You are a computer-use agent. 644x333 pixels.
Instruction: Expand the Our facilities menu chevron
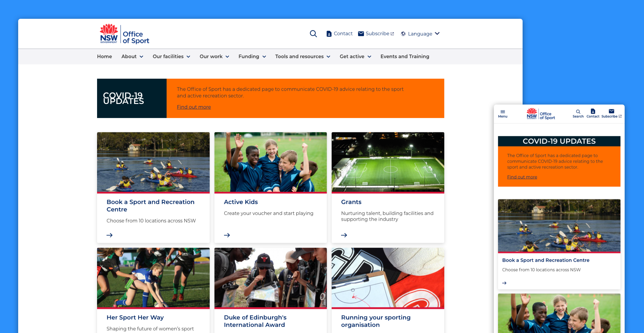click(x=188, y=57)
